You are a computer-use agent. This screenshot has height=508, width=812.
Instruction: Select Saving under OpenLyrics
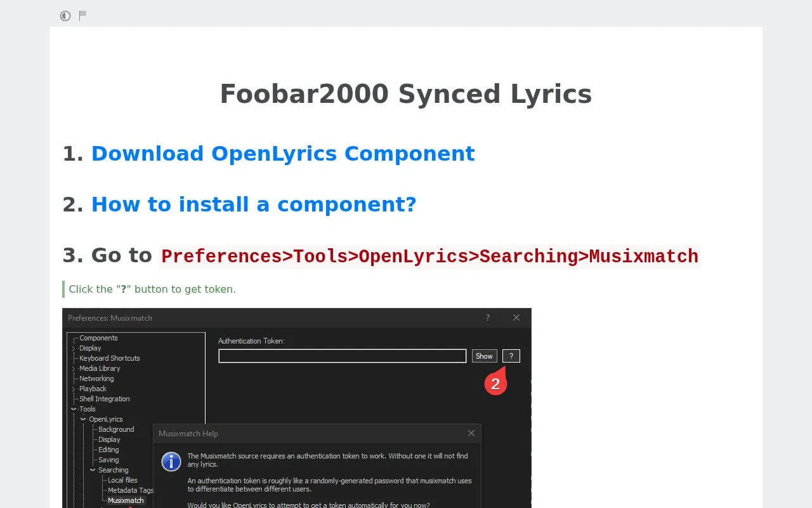click(108, 460)
